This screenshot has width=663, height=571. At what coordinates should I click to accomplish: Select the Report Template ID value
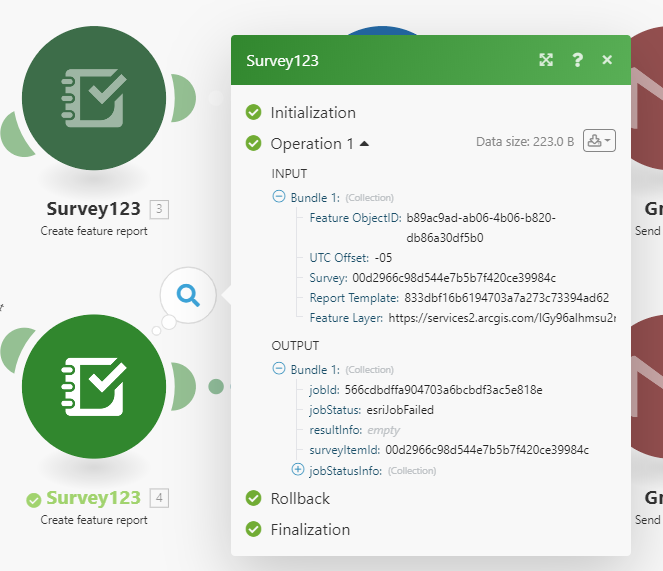point(507,298)
